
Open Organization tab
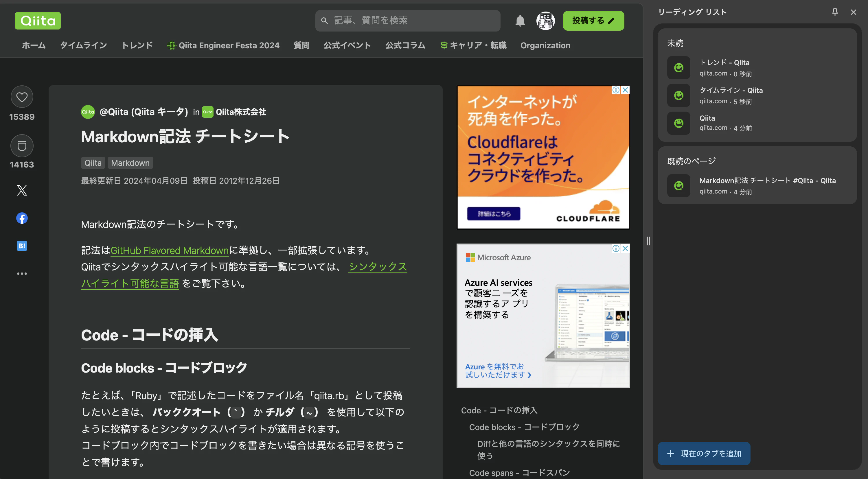coord(545,45)
